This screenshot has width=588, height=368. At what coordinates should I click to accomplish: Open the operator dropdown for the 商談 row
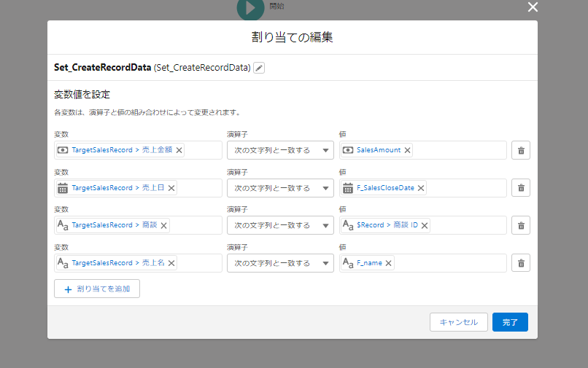pos(280,225)
